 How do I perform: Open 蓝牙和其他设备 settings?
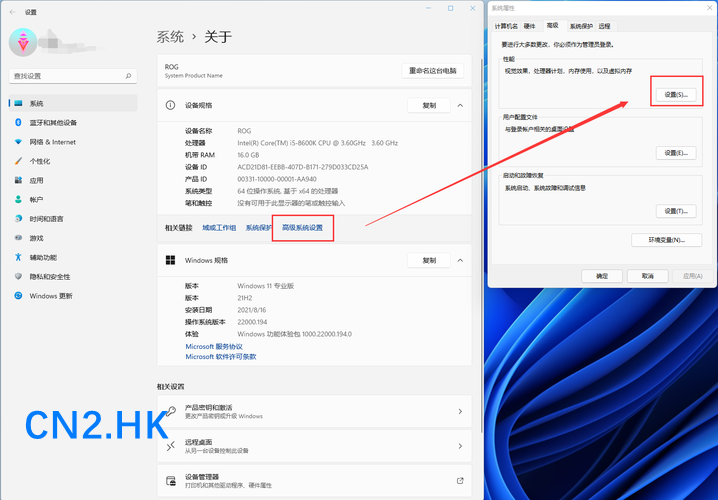coord(73,122)
